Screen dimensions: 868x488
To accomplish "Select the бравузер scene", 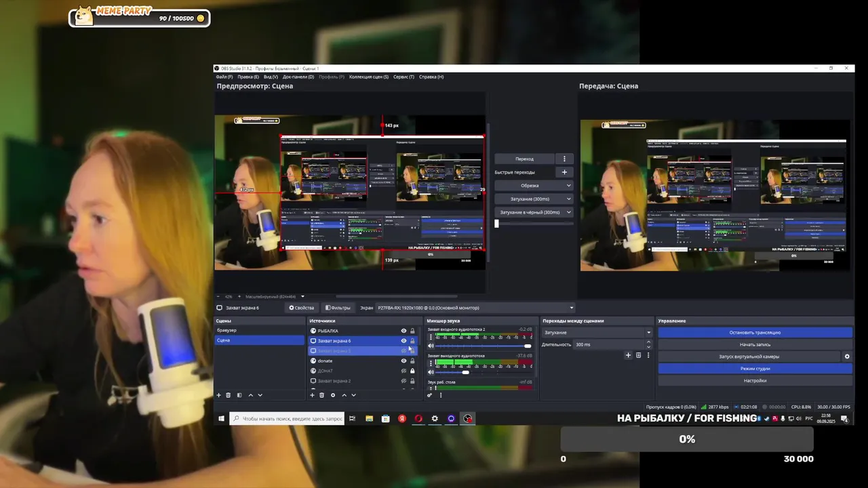I will (259, 330).
